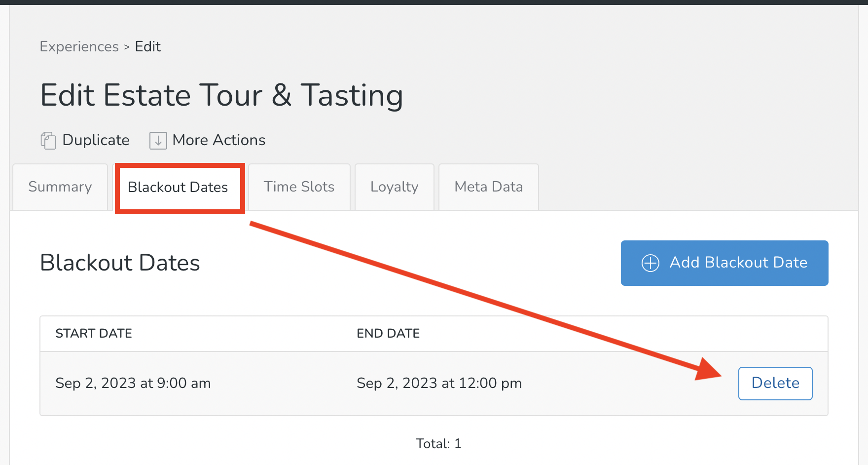The width and height of the screenshot is (868, 465).
Task: Click the START DATE column header
Action: click(94, 334)
